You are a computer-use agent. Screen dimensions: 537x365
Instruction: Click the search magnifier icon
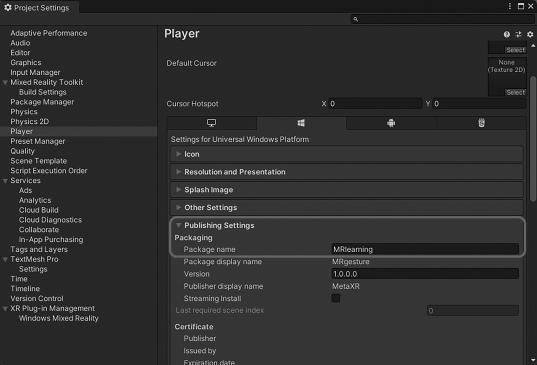(355, 19)
